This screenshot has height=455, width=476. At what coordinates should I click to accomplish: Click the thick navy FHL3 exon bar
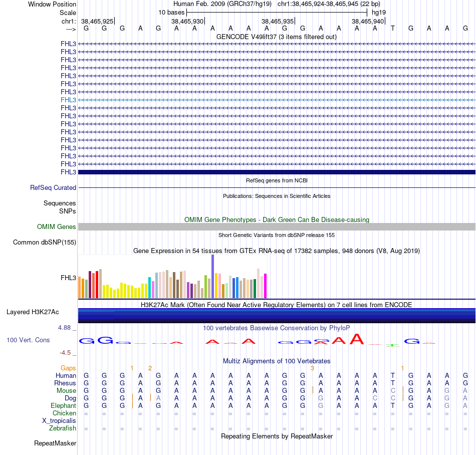pyautogui.click(x=277, y=172)
